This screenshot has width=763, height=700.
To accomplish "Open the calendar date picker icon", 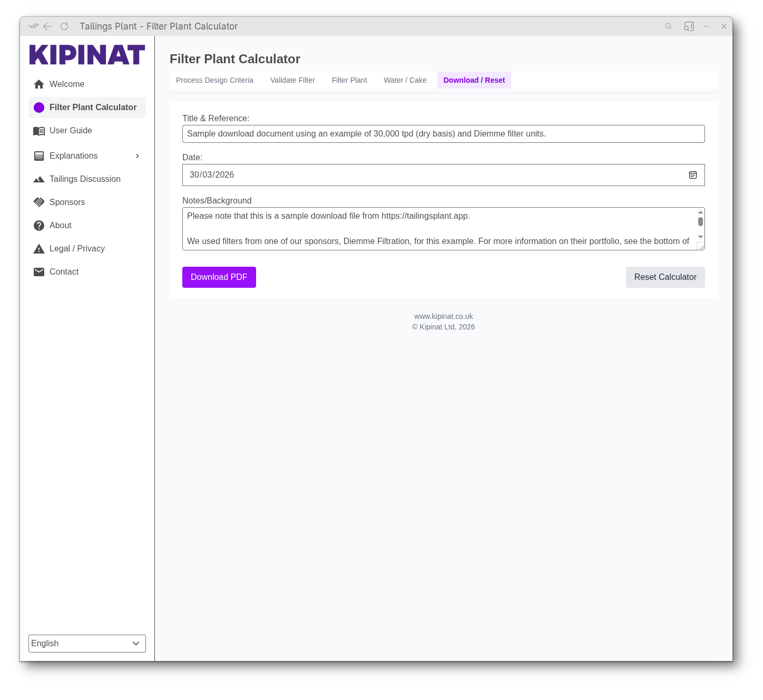I will 693,175.
